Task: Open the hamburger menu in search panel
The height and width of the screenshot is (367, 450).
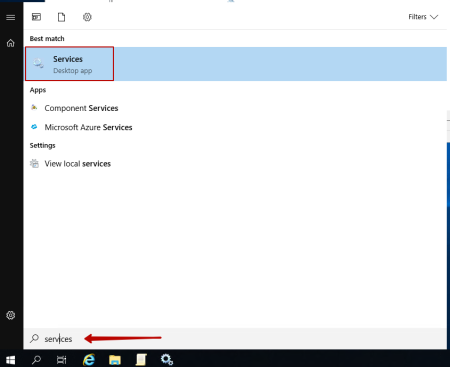Action: [11, 17]
